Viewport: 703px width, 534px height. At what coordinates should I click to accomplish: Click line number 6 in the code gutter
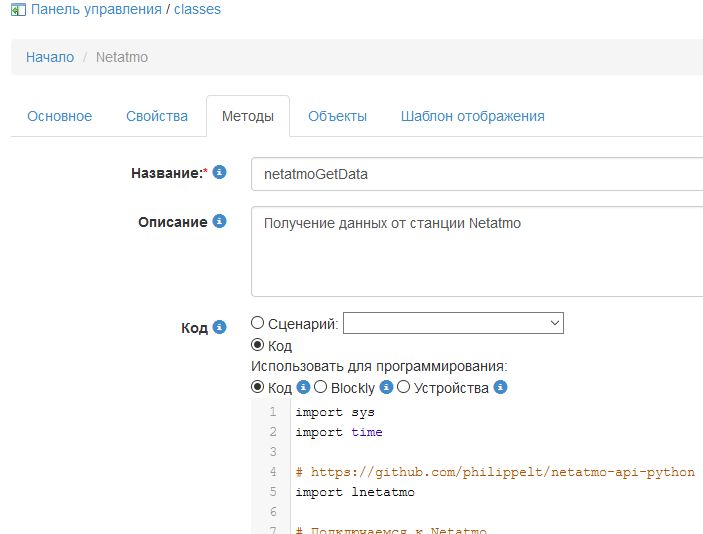coord(273,512)
